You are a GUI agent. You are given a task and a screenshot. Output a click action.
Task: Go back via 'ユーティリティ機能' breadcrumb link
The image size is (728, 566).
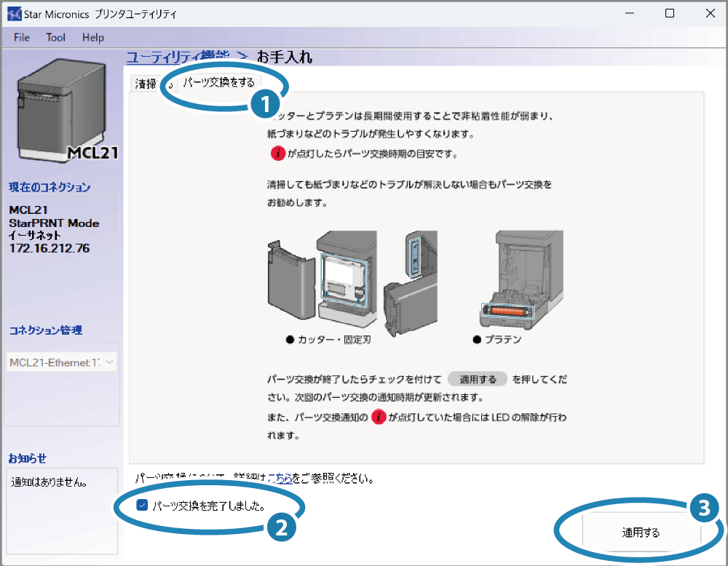178,57
